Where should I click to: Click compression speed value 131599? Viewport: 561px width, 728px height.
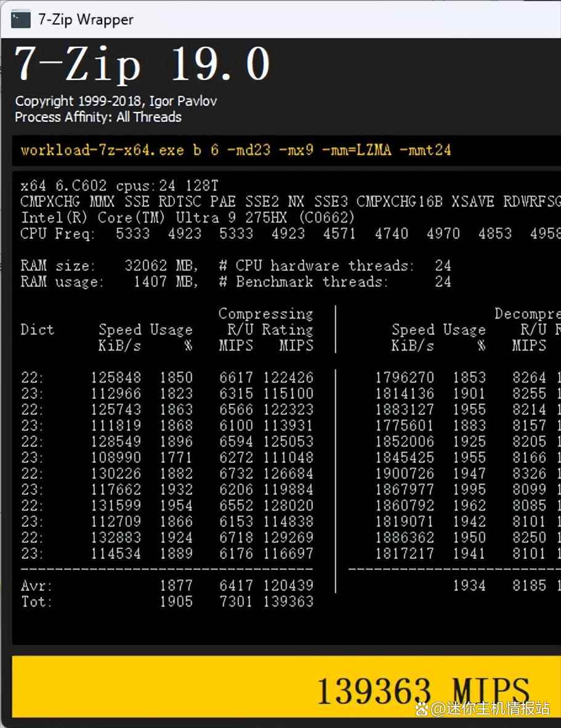click(x=116, y=506)
